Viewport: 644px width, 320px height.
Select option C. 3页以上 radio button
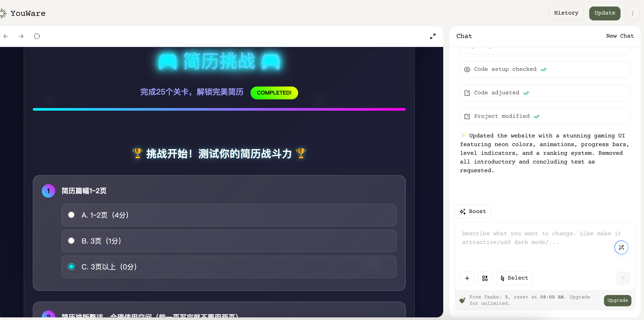pos(71,267)
